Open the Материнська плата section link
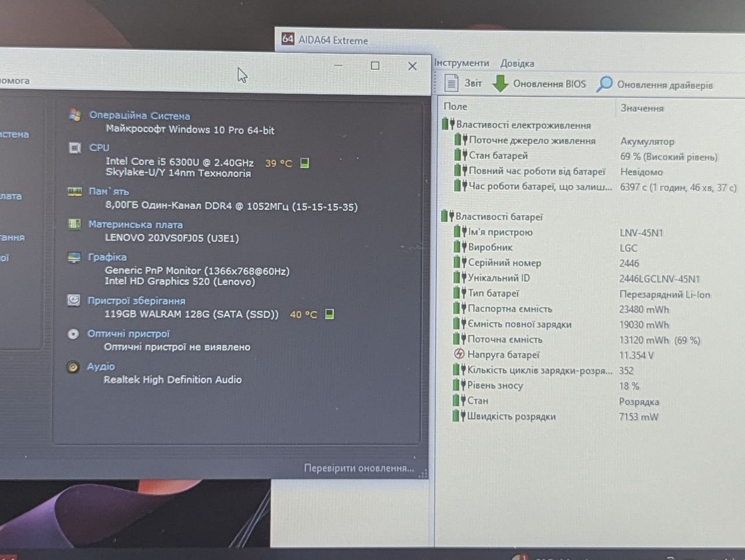Viewport: 745px width, 560px height. coord(135,224)
